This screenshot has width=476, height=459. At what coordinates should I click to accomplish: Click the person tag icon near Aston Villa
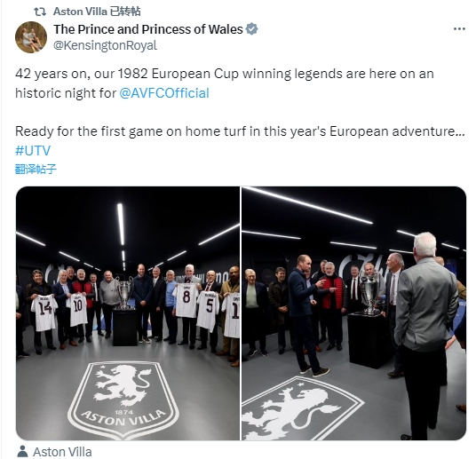pyautogui.click(x=22, y=451)
